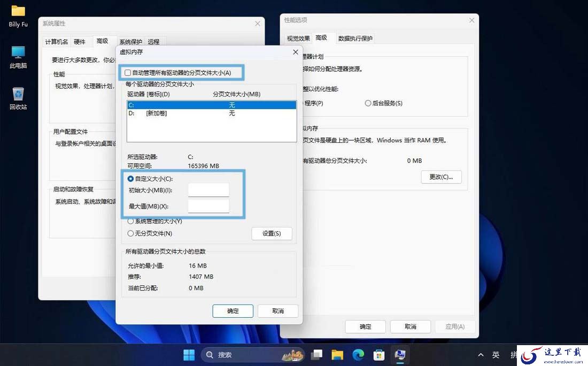
Task: Launch Microsoft Edge from the taskbar
Action: (358, 354)
